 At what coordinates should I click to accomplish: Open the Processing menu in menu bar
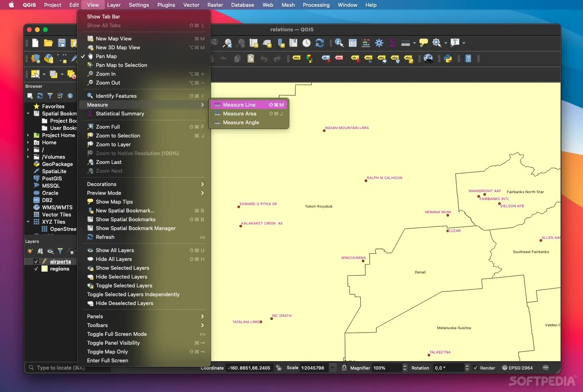coord(316,5)
